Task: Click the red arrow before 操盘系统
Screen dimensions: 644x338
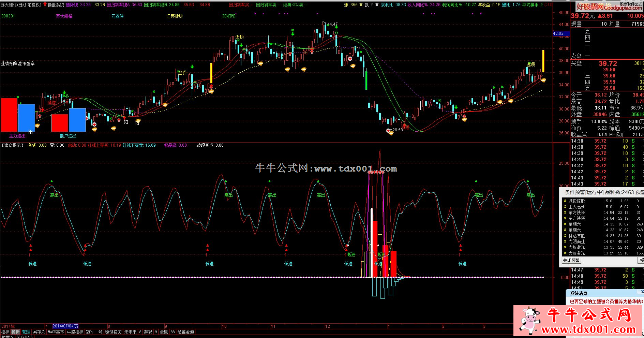Action: [x=45, y=5]
